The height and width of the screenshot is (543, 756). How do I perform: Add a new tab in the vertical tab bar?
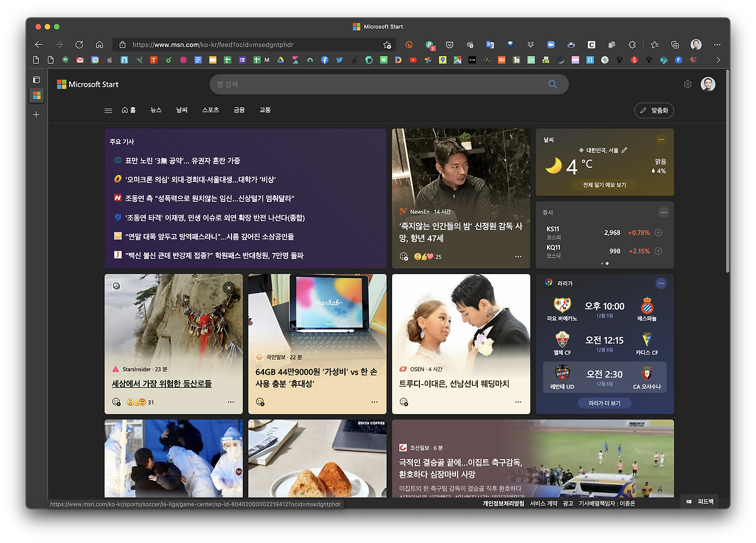(x=36, y=115)
